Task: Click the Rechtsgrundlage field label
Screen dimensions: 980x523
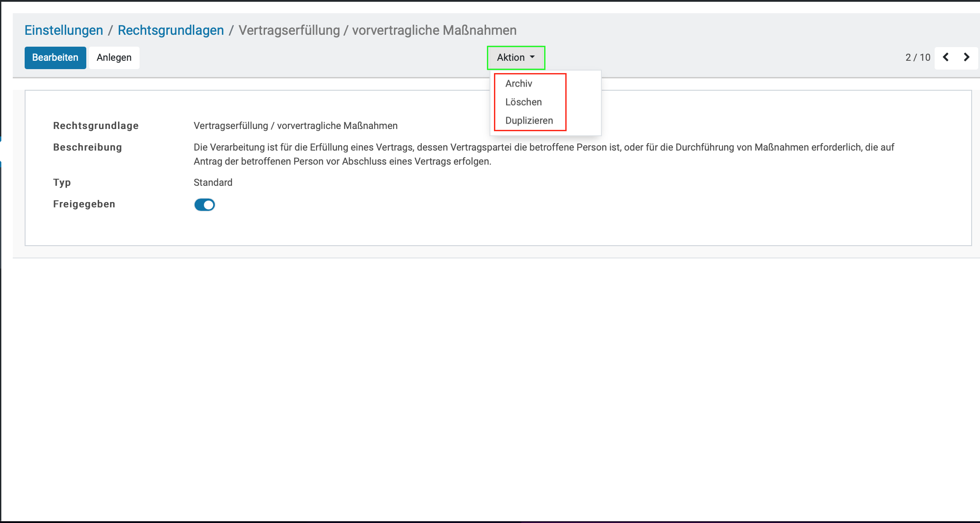Action: tap(96, 126)
